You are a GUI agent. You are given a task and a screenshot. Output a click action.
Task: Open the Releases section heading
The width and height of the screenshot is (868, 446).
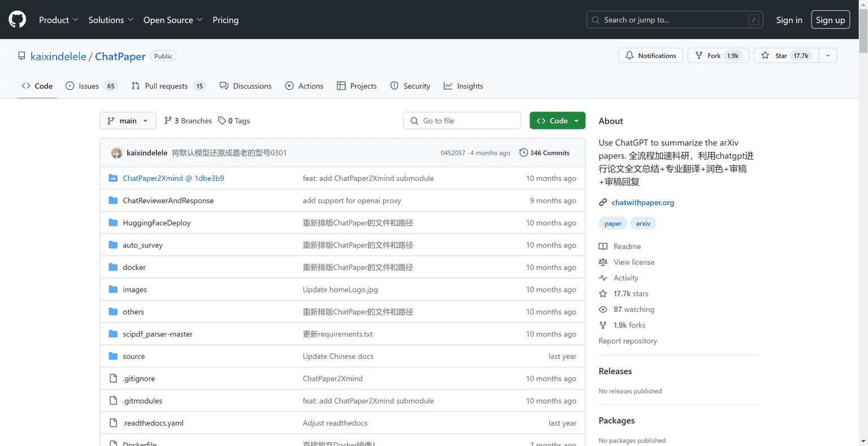coord(615,371)
